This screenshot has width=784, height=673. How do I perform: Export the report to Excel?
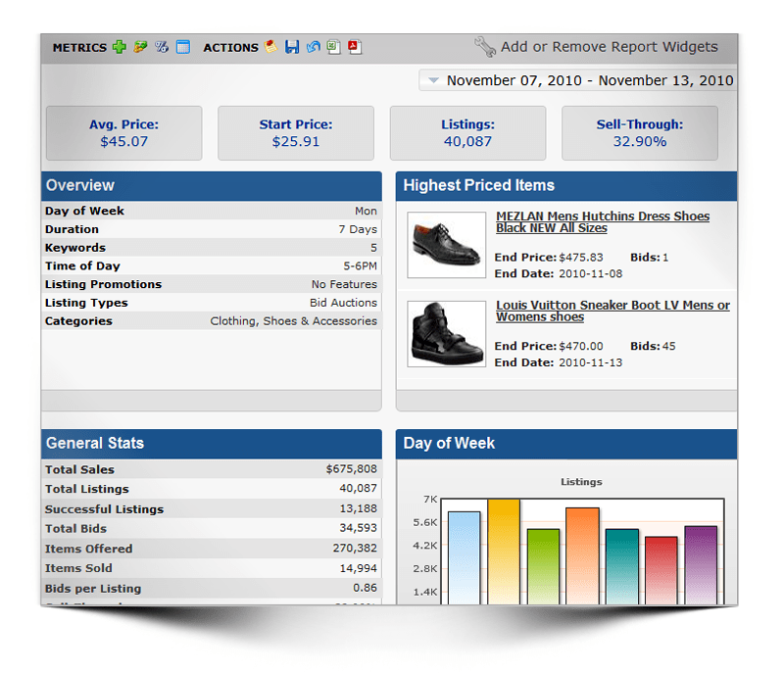pyautogui.click(x=333, y=47)
